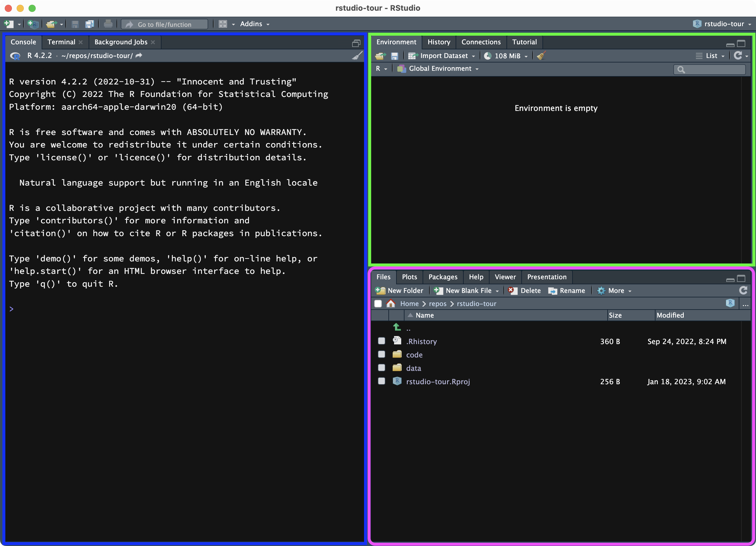Image resolution: width=756 pixels, height=546 pixels.
Task: Switch to the Background Jobs tab
Action: pyautogui.click(x=121, y=42)
